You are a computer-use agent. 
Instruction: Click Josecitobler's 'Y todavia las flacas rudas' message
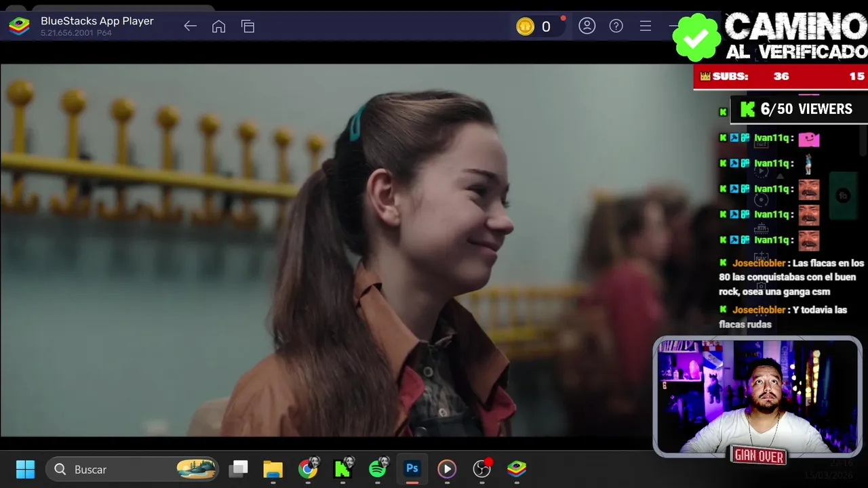tap(783, 317)
